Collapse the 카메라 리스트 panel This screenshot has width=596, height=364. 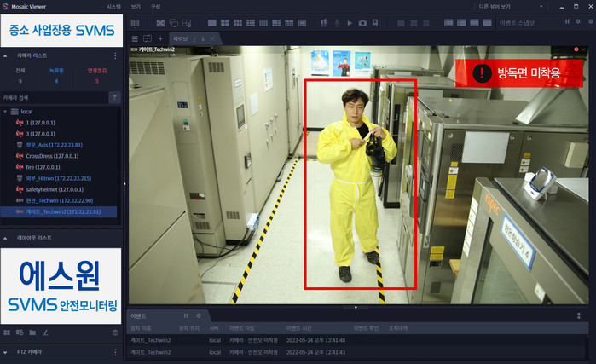pos(7,54)
